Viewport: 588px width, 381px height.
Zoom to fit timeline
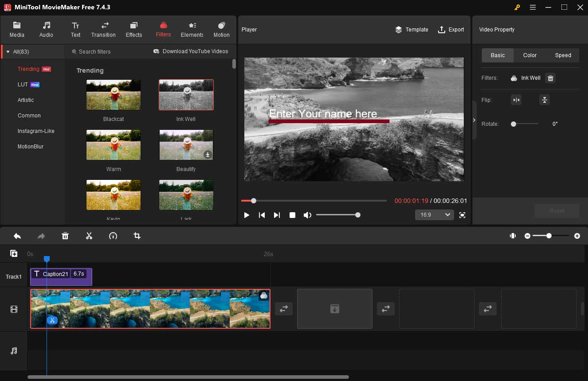pos(513,236)
